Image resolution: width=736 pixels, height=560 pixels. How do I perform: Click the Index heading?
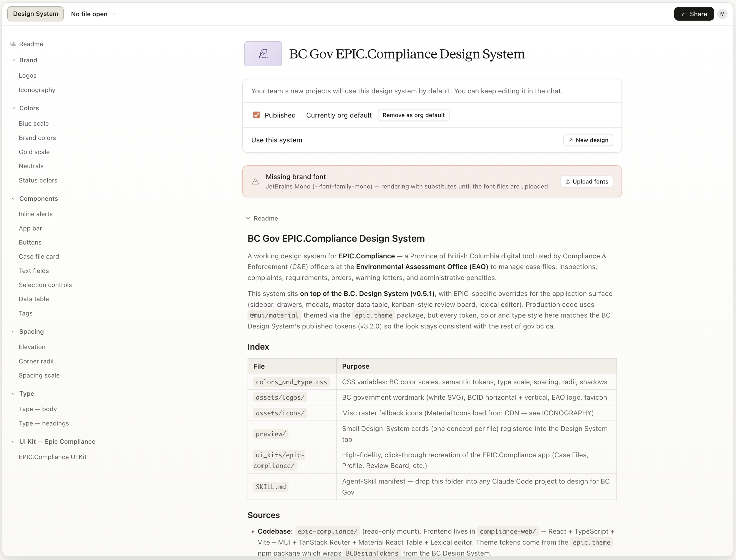[x=258, y=347]
